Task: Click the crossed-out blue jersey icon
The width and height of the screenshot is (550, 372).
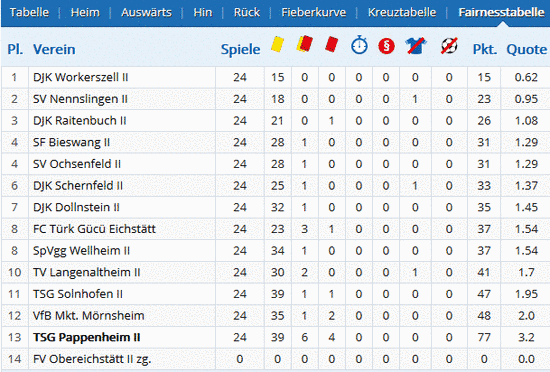Action: 416,46
